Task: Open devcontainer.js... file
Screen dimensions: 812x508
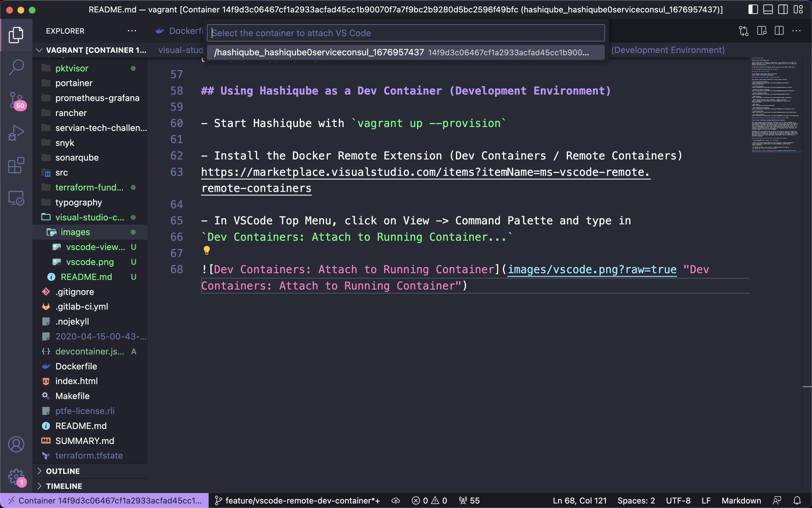Action: click(90, 351)
